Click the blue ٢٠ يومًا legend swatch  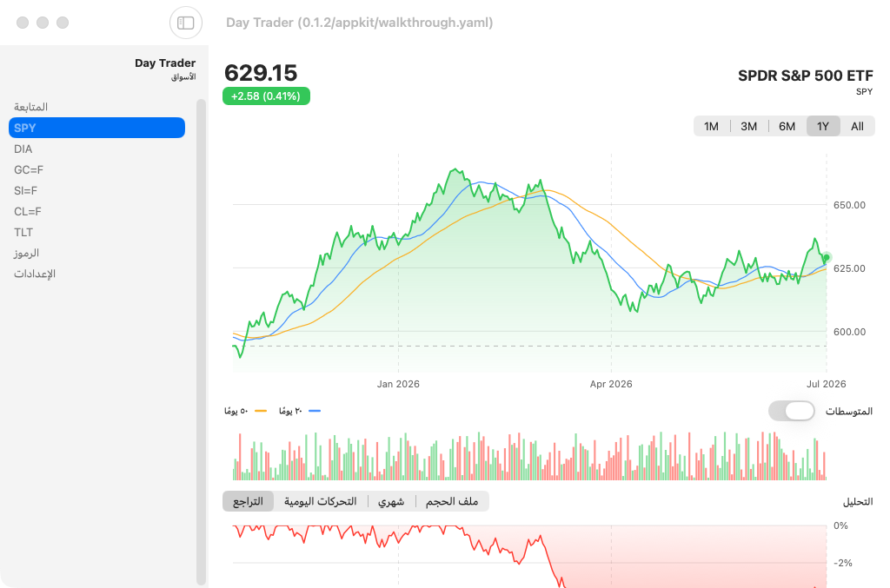(x=314, y=411)
